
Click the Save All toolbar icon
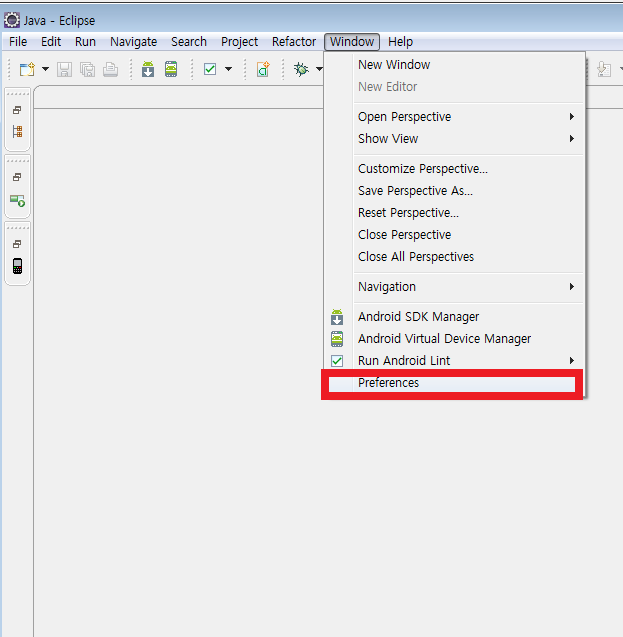pyautogui.click(x=87, y=69)
